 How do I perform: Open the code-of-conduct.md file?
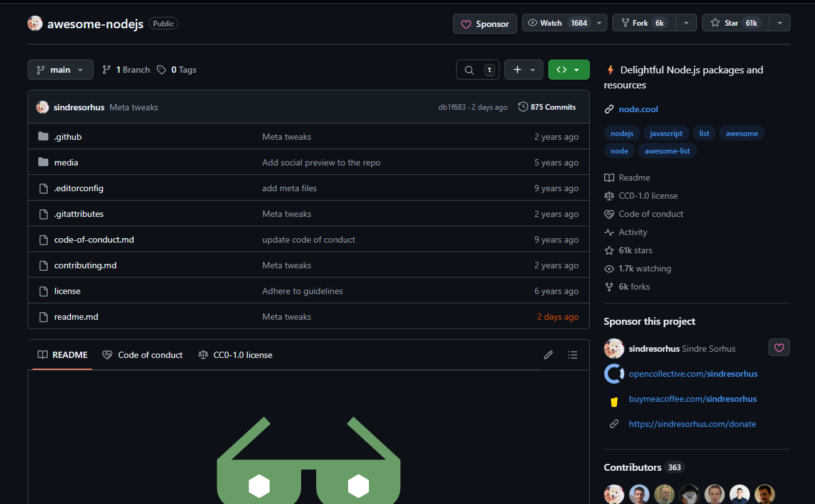(94, 239)
